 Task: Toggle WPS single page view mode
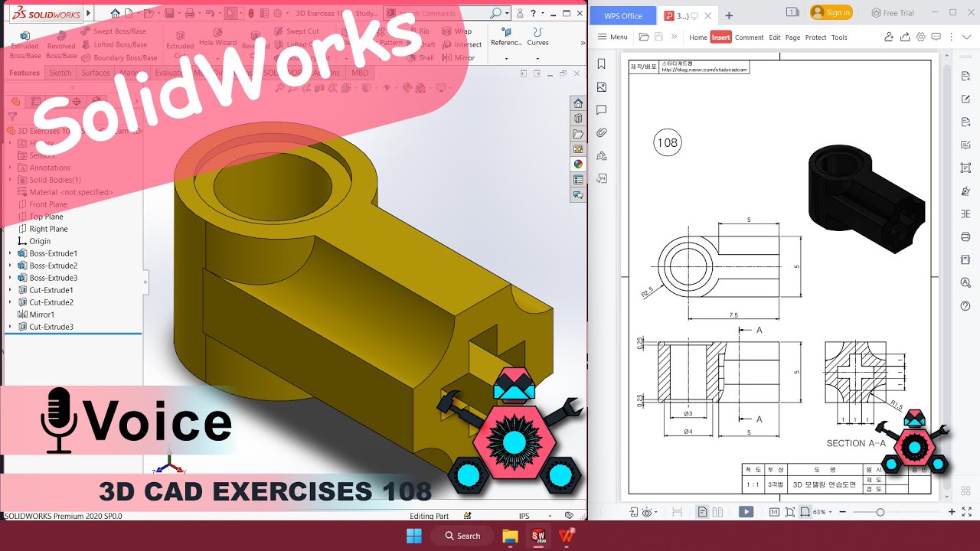coord(703,512)
